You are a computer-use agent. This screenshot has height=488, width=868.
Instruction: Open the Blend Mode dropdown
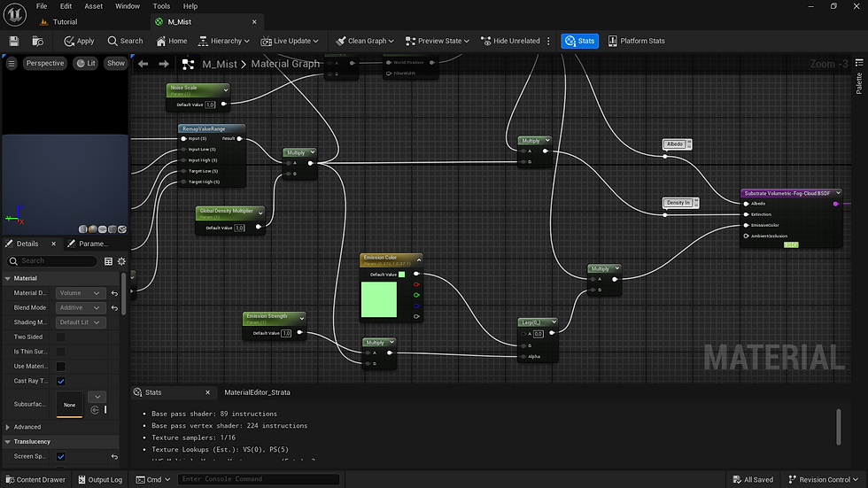81,307
